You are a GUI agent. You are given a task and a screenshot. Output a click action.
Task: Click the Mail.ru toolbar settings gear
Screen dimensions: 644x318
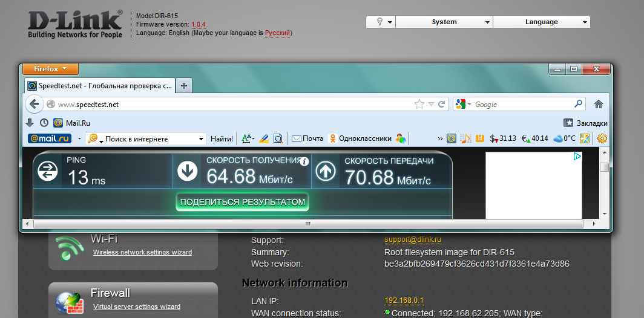tap(602, 138)
